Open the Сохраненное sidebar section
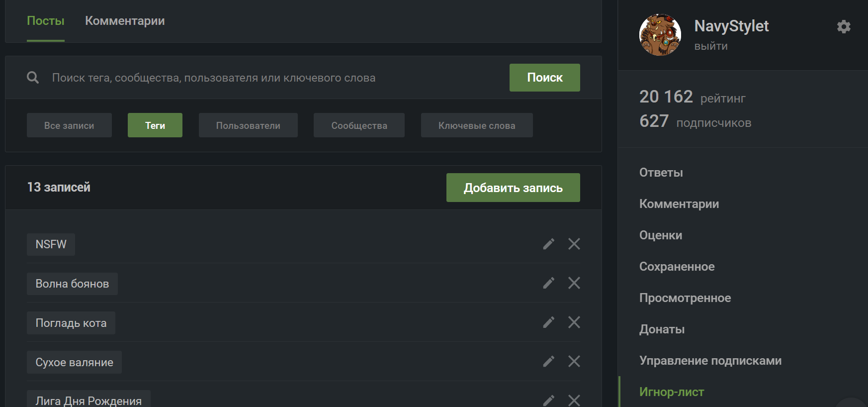This screenshot has height=407, width=868. (x=677, y=267)
